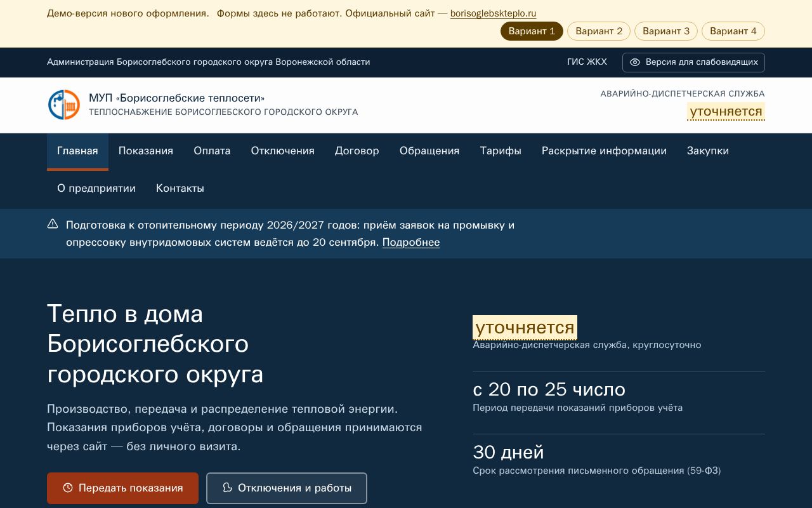The width and height of the screenshot is (812, 508).
Task: Switch to Вариант 4 design
Action: [733, 31]
